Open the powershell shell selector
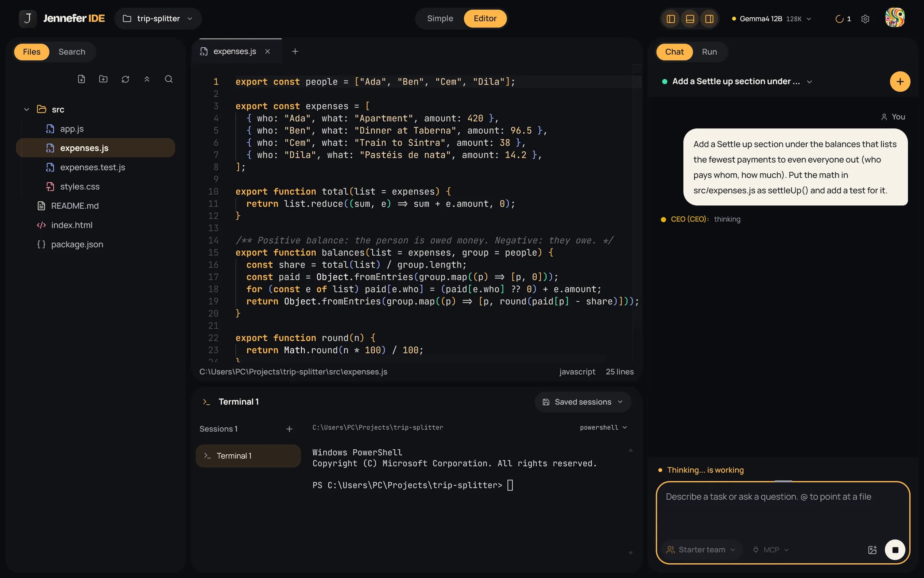This screenshot has height=578, width=924. [603, 427]
